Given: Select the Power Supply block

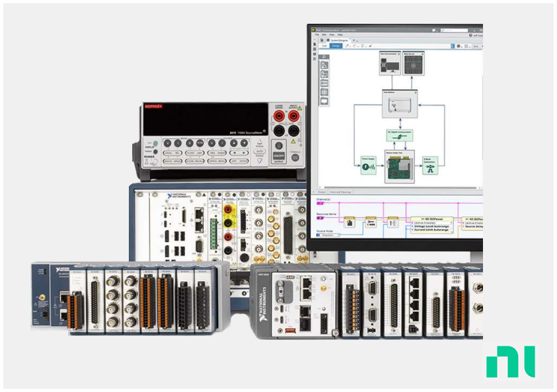Looking at the screenshot, I should pos(369,166).
